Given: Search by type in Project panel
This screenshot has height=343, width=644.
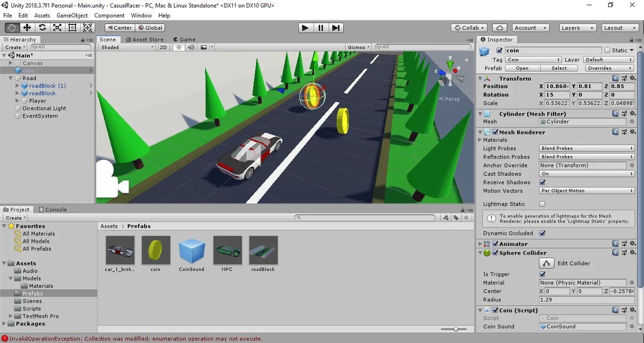Looking at the screenshot, I should tap(446, 218).
